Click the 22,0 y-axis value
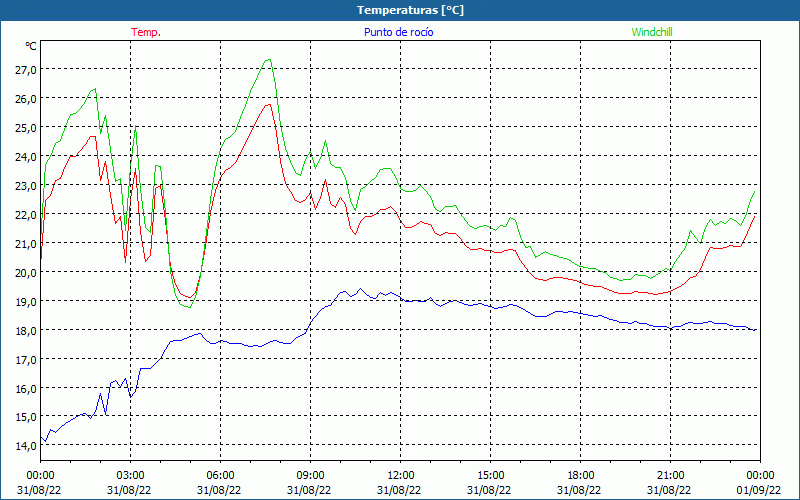 [26, 214]
